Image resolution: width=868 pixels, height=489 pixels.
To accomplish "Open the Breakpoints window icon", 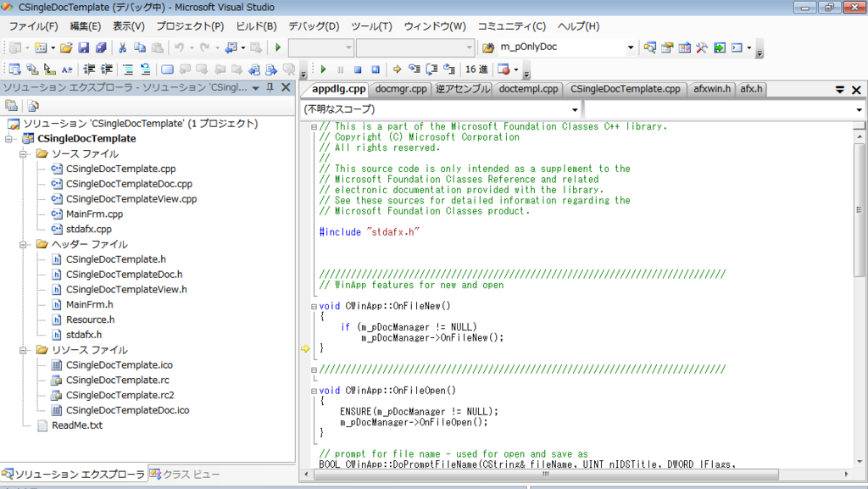I will pyautogui.click(x=504, y=69).
